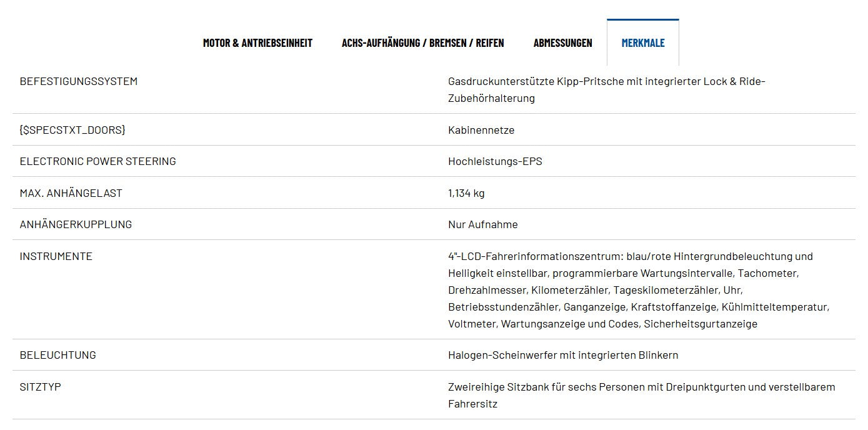Click the {$SPECSTXT_DOORS} placeholder label
The height and width of the screenshot is (430, 868).
pyautogui.click(x=72, y=130)
